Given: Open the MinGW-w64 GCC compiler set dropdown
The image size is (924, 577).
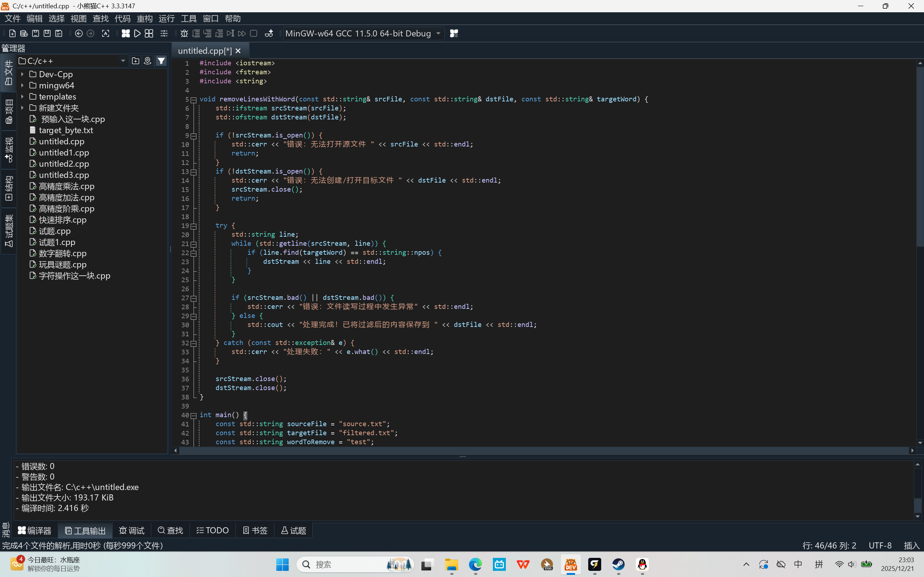Looking at the screenshot, I should (x=438, y=34).
